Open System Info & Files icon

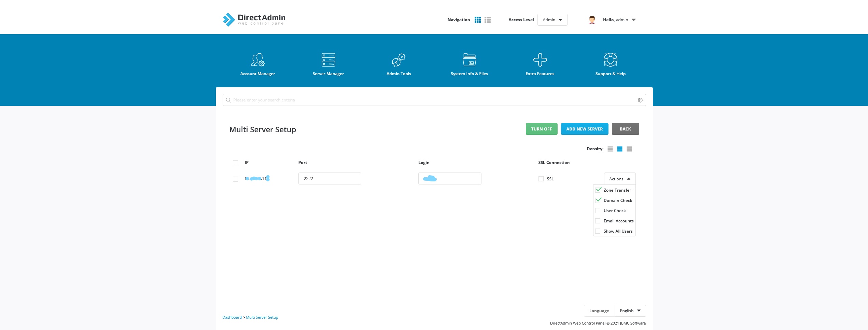469,60
